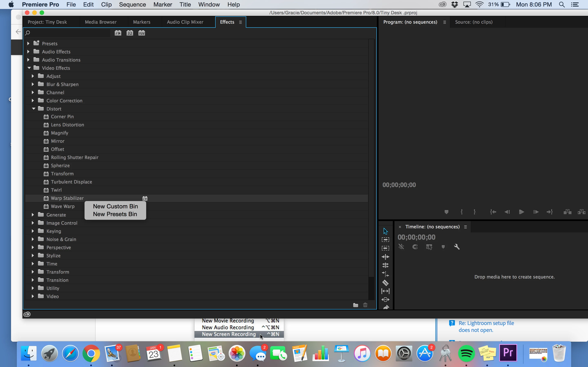Toggle the Accelerated Effects filter button

[118, 33]
